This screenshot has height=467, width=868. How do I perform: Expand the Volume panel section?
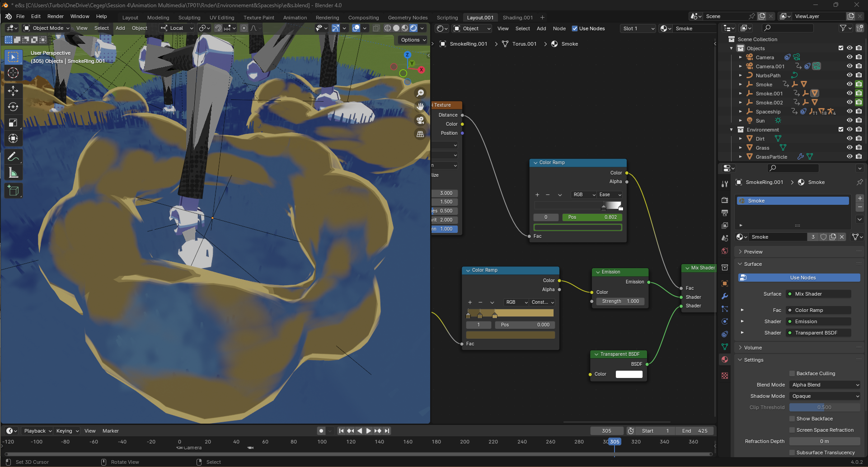pos(753,348)
